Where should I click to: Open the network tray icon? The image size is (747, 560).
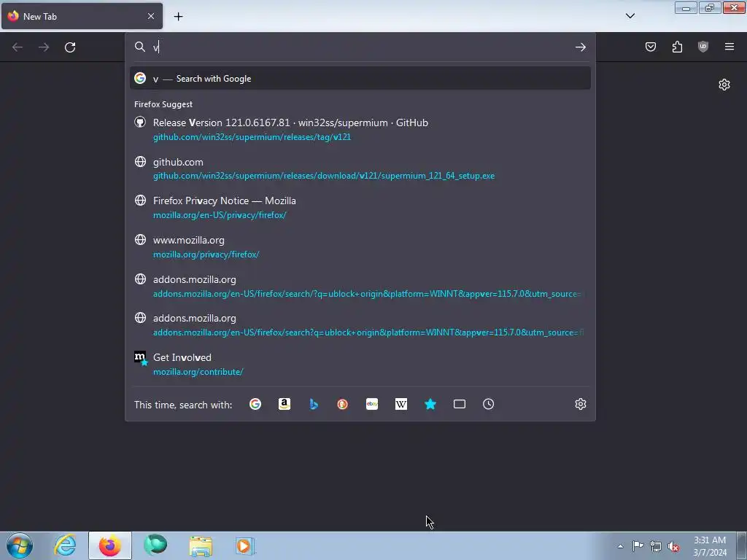[x=656, y=547]
